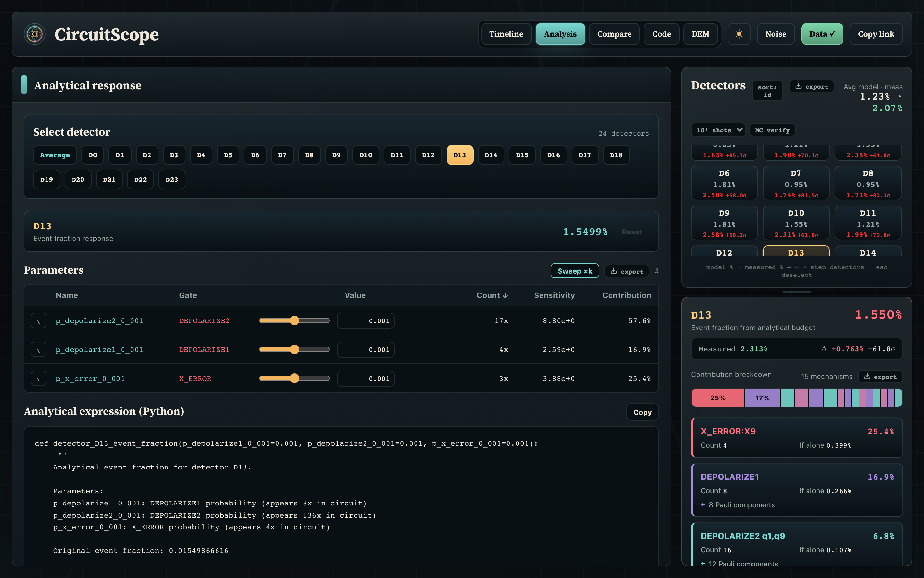Switch to the Analysis tab
Image resolution: width=924 pixels, height=578 pixels.
(560, 34)
